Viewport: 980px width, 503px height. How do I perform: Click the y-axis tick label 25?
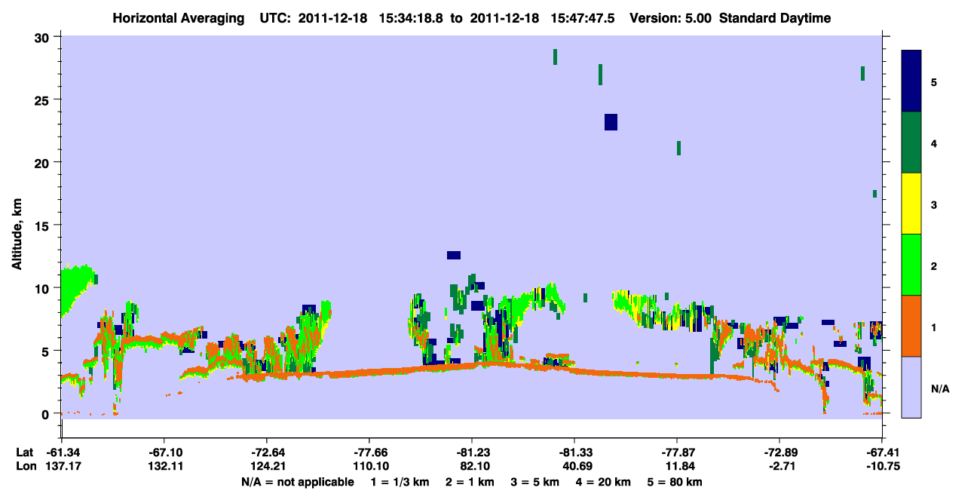point(42,100)
